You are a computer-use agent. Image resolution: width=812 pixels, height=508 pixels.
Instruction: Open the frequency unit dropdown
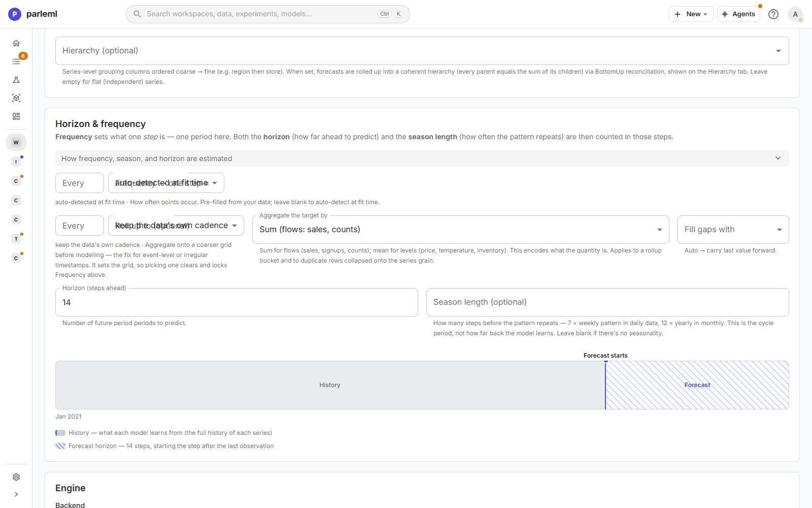coord(166,183)
